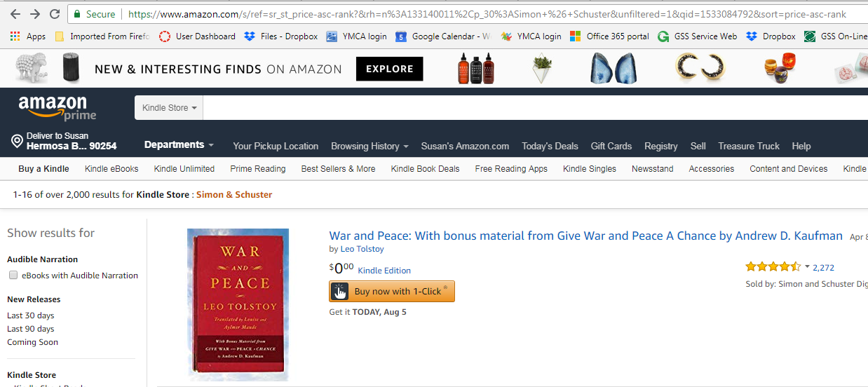Open Google Calendar bookmark
Screen dimensions: 868x387
click(400, 36)
